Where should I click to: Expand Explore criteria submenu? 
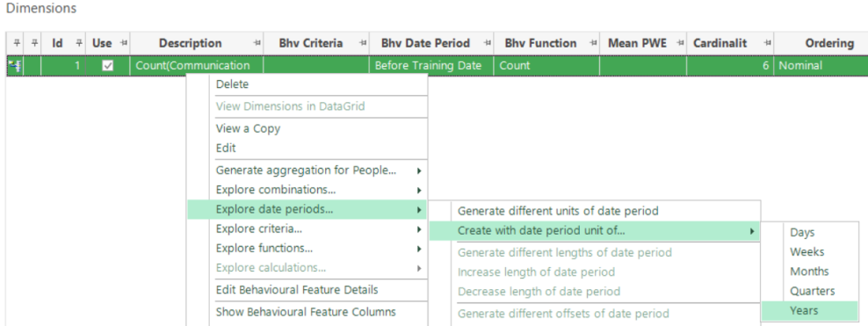coord(307,228)
